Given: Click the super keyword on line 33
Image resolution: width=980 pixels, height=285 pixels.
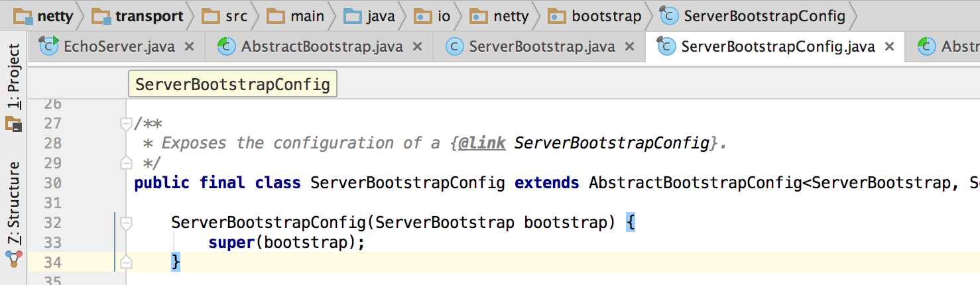Looking at the screenshot, I should click(x=231, y=243).
